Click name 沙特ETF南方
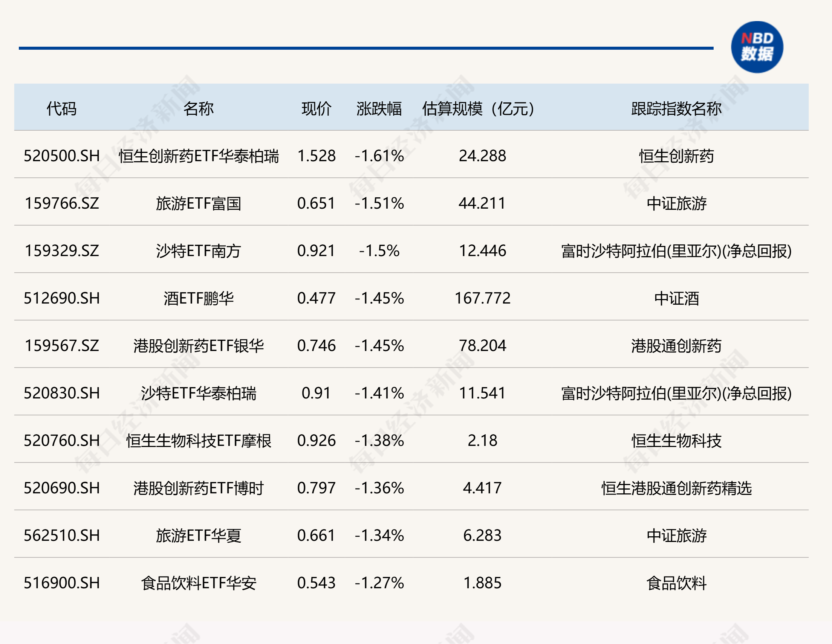The height and width of the screenshot is (644, 832). click(199, 251)
